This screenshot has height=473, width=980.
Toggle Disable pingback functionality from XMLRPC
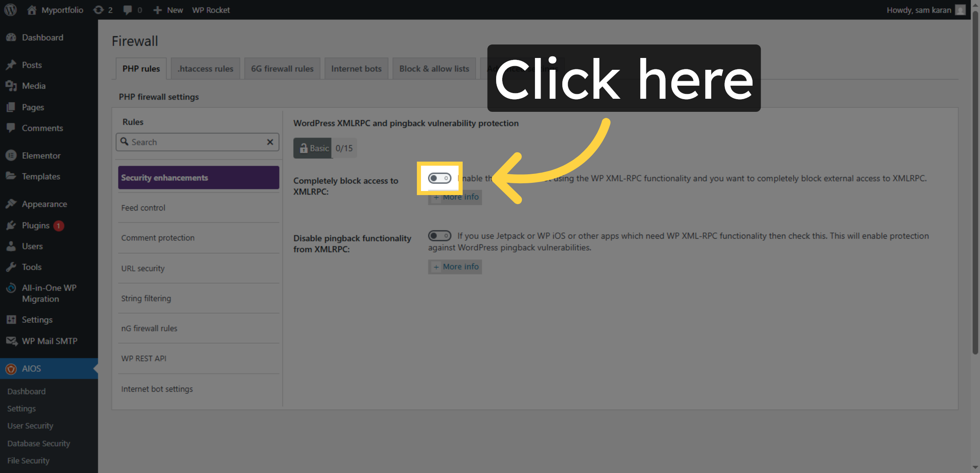440,235
